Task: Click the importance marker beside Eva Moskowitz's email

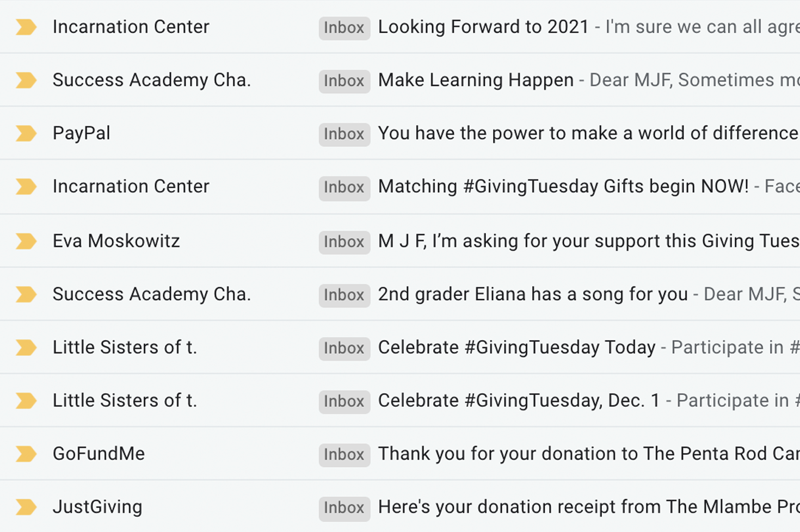Action: point(26,240)
